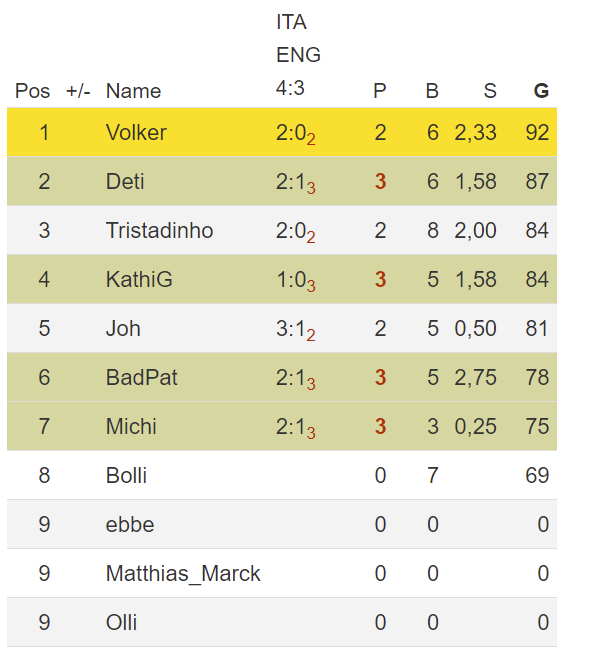Sort table by Pos column header
The image size is (593, 661).
pyautogui.click(x=32, y=91)
